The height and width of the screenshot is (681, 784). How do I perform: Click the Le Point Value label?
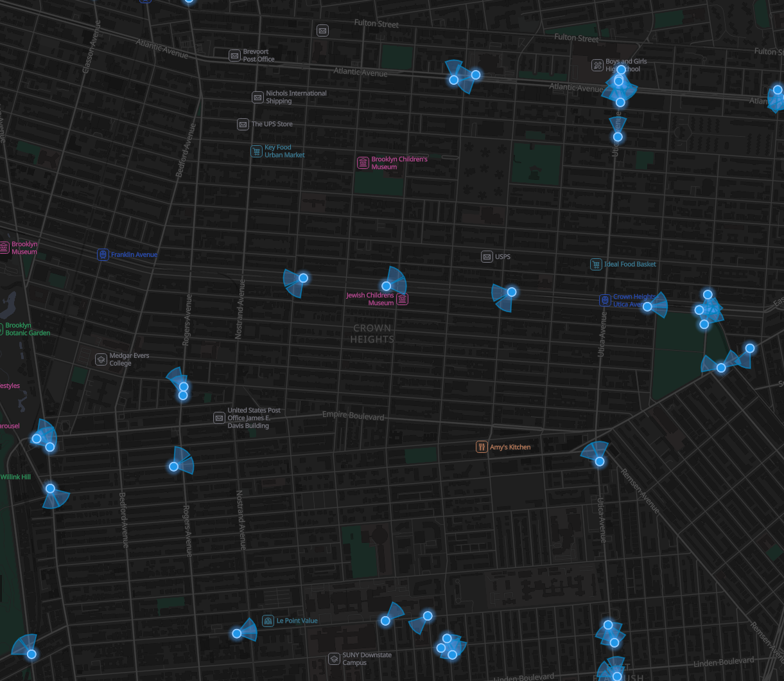pos(297,621)
